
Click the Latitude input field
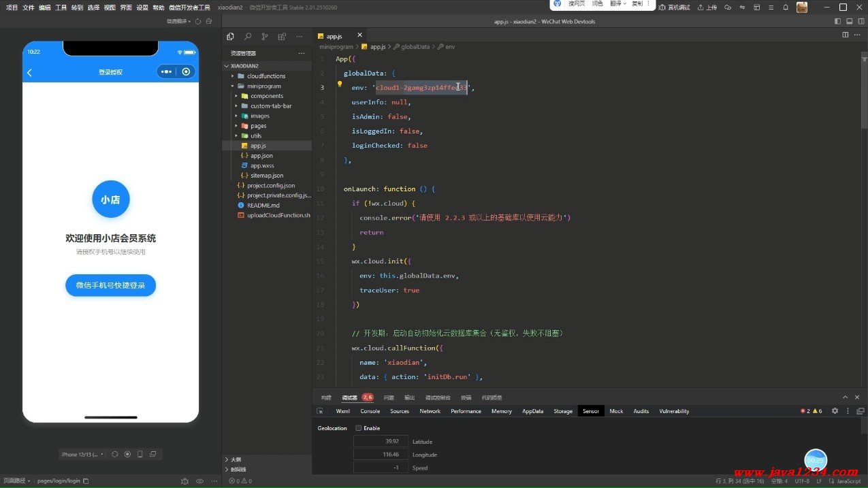381,441
